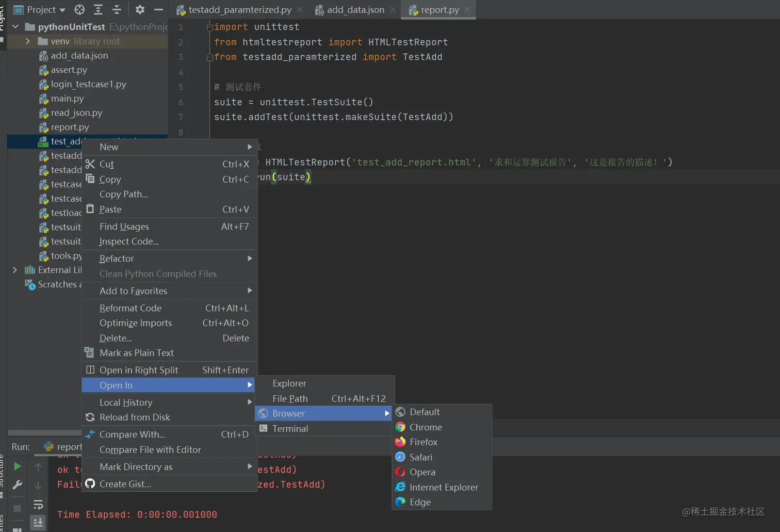The height and width of the screenshot is (532, 780).
Task: Select read_json.py in the project tree
Action: pos(76,112)
